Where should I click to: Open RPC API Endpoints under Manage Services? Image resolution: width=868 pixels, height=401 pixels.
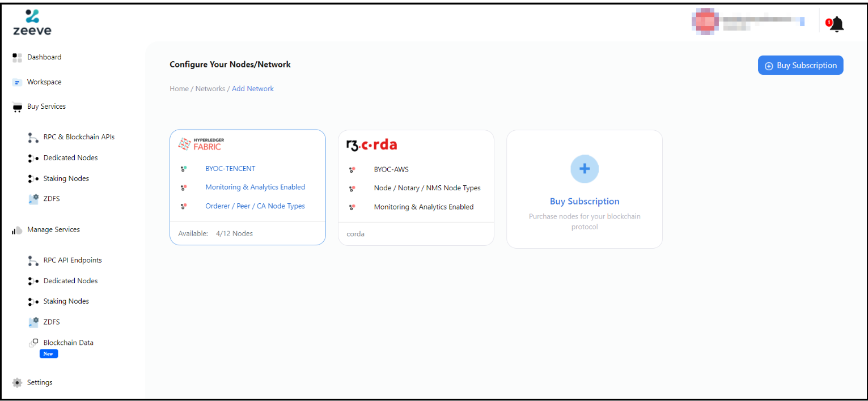(x=73, y=261)
